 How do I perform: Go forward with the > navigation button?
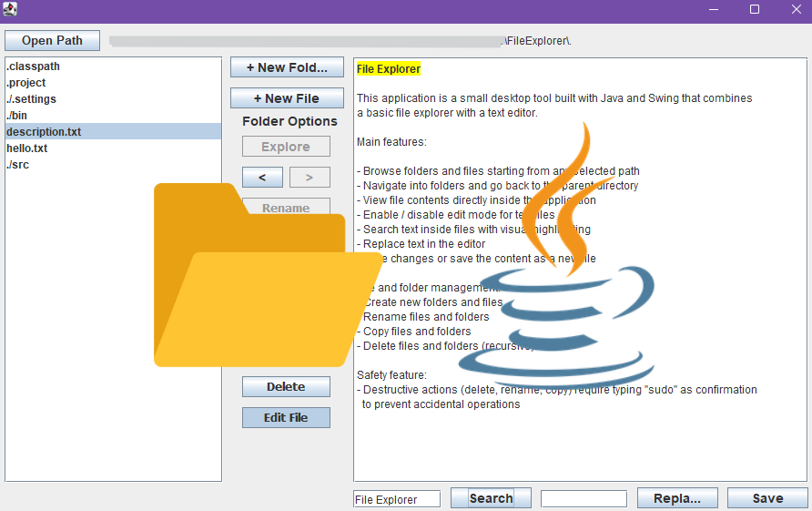click(x=310, y=178)
